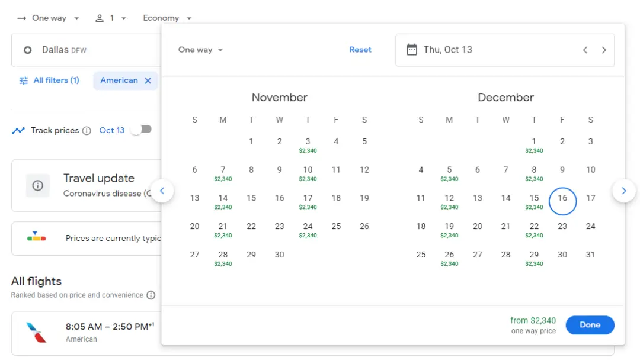Open the All filters sliders icon
The width and height of the screenshot is (640, 364).
(24, 80)
